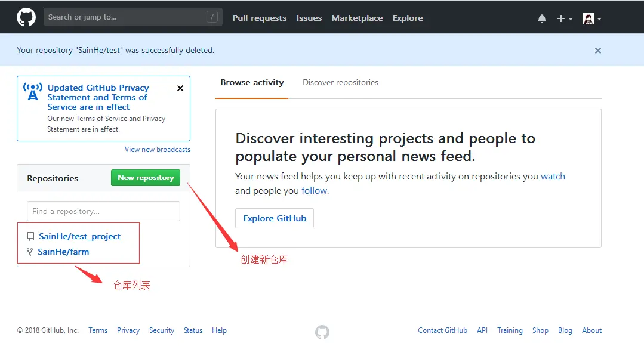Screen dimensions: 644x359
Task: Click the New repository button
Action: click(x=146, y=178)
